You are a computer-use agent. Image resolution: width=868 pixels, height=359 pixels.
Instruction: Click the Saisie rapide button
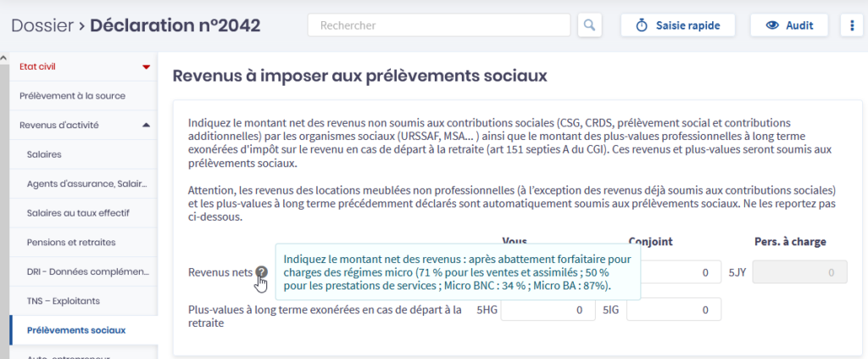point(678,25)
